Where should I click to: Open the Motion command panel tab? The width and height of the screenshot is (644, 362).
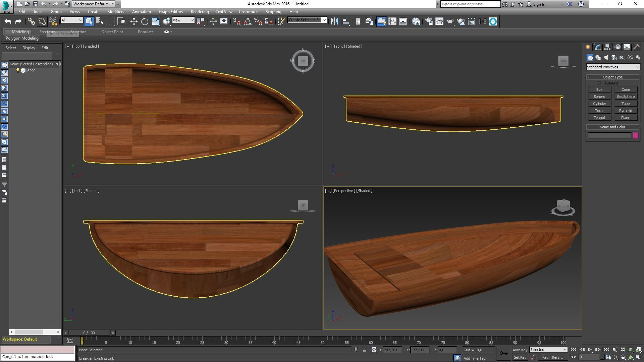[617, 47]
